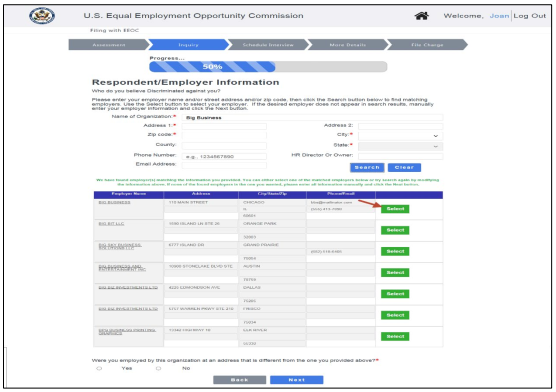Screen dimensions: 556x392
Task: Log Out of the EEOC portal
Action: pyautogui.click(x=530, y=16)
